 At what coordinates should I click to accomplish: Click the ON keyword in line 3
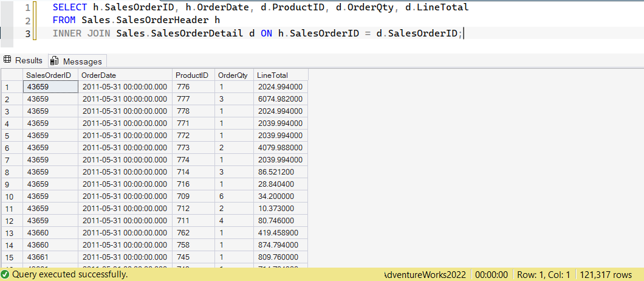266,33
